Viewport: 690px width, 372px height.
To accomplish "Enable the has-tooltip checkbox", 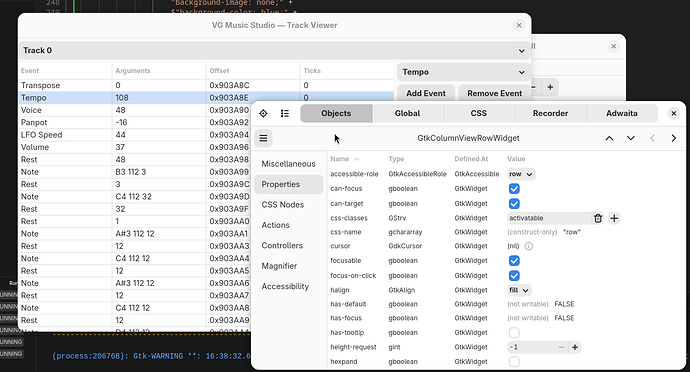I will tap(514, 333).
